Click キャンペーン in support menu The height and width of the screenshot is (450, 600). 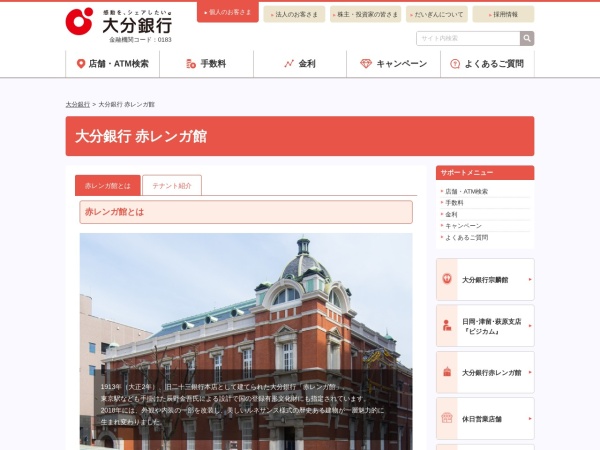(463, 226)
